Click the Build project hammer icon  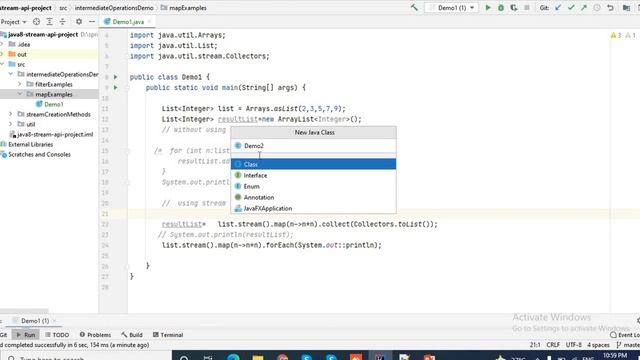pos(414,7)
